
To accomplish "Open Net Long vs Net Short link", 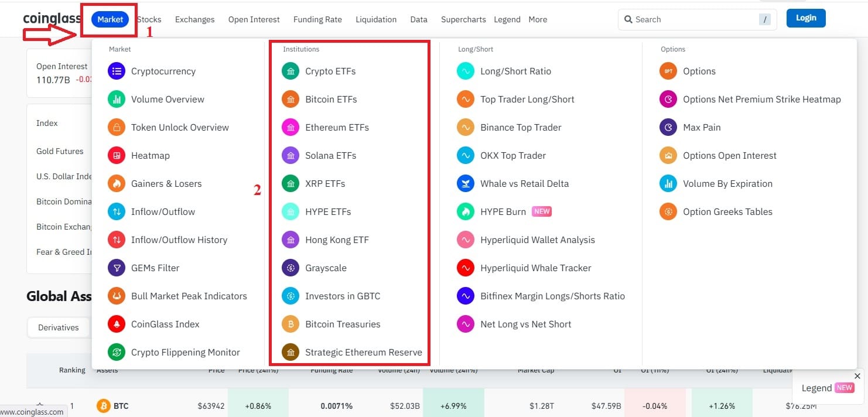I will click(526, 324).
